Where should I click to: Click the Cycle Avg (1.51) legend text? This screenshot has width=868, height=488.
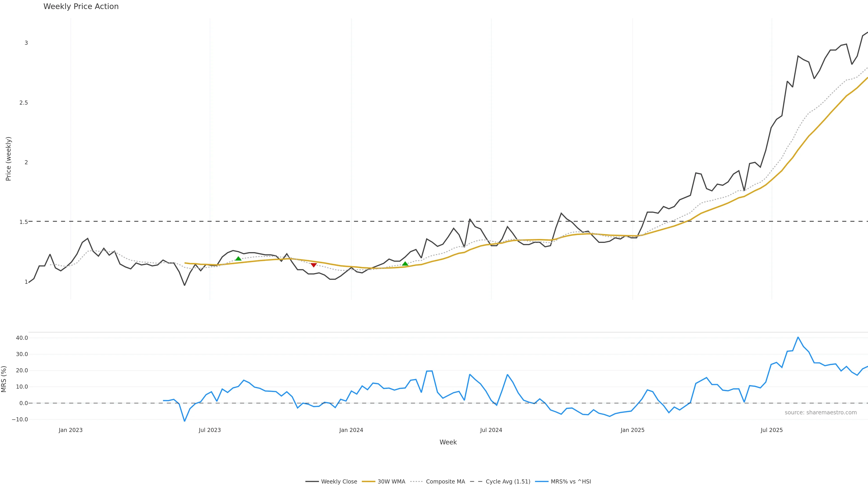coord(508,482)
